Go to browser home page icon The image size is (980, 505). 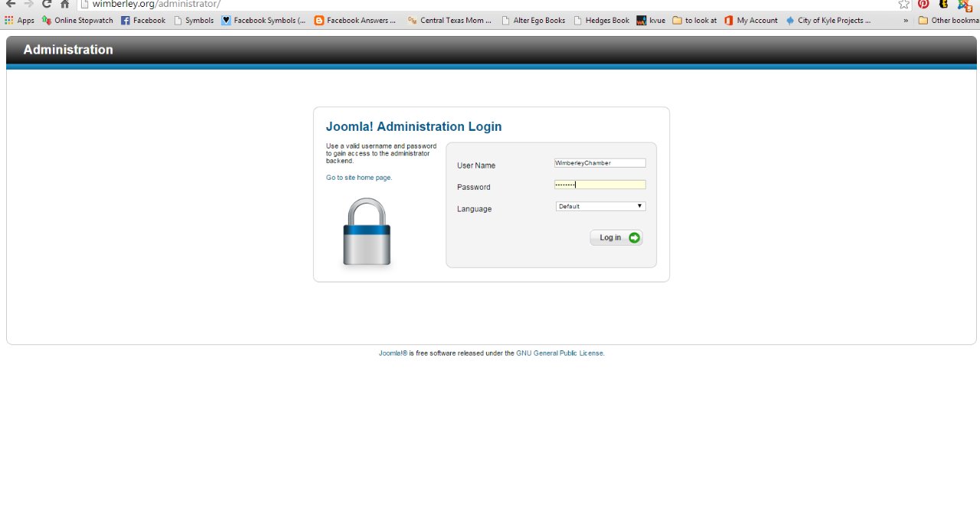click(65, 4)
